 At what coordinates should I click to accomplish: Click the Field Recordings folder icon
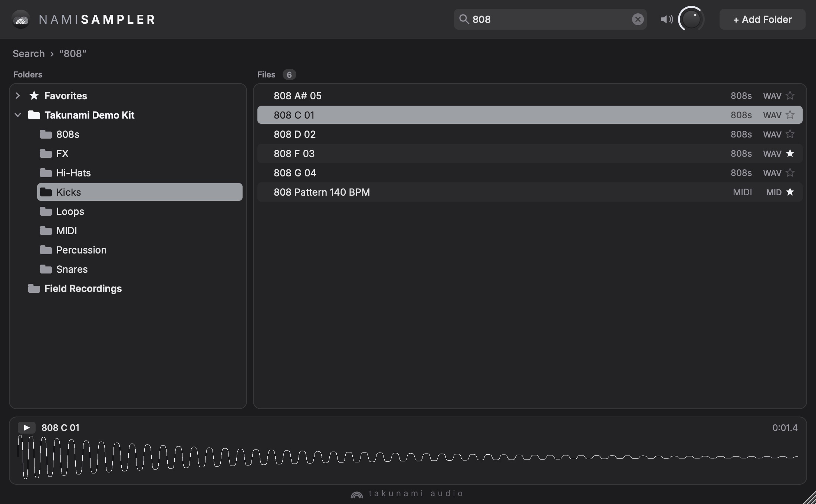click(34, 288)
